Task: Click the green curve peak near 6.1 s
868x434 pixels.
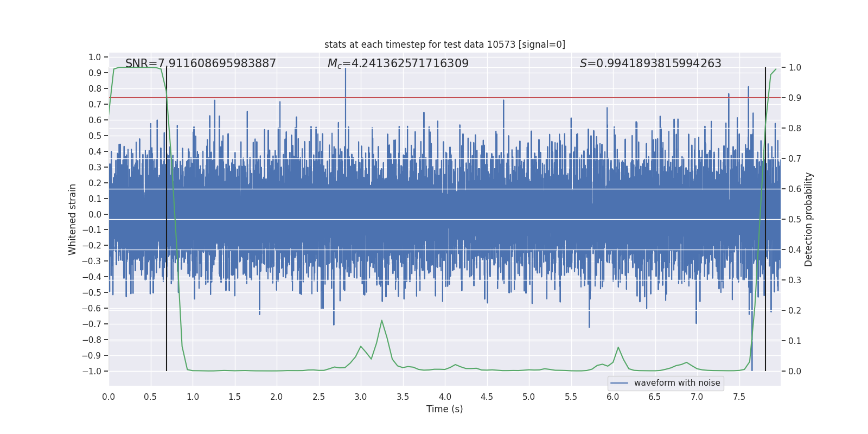Action: 618,347
